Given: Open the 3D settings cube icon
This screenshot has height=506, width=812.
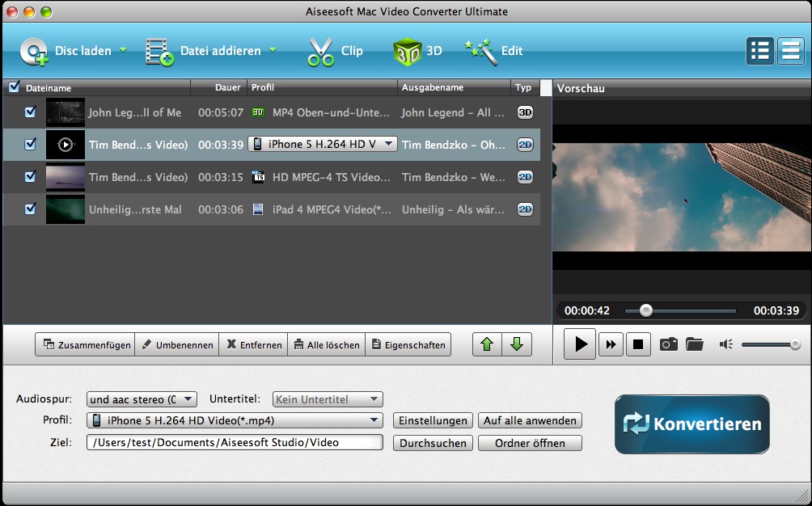Looking at the screenshot, I should point(408,51).
